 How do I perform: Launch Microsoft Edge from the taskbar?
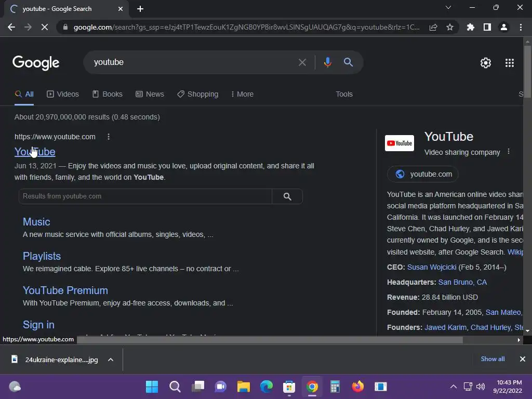[267, 387]
